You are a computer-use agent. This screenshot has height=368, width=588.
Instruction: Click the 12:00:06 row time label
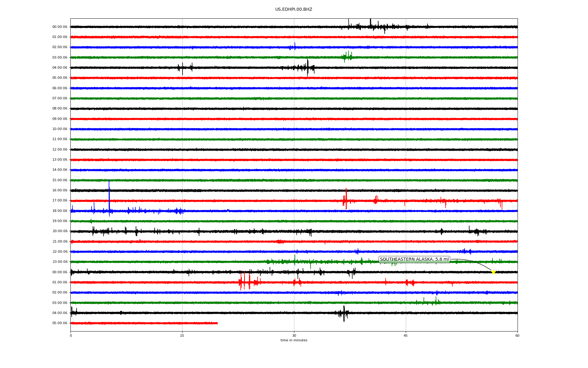tap(60, 150)
